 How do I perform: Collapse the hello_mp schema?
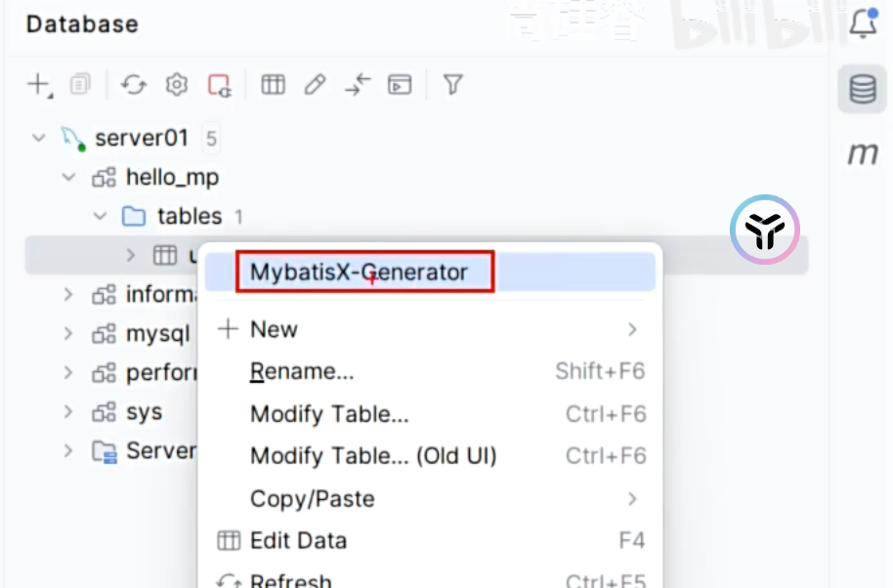tap(69, 177)
